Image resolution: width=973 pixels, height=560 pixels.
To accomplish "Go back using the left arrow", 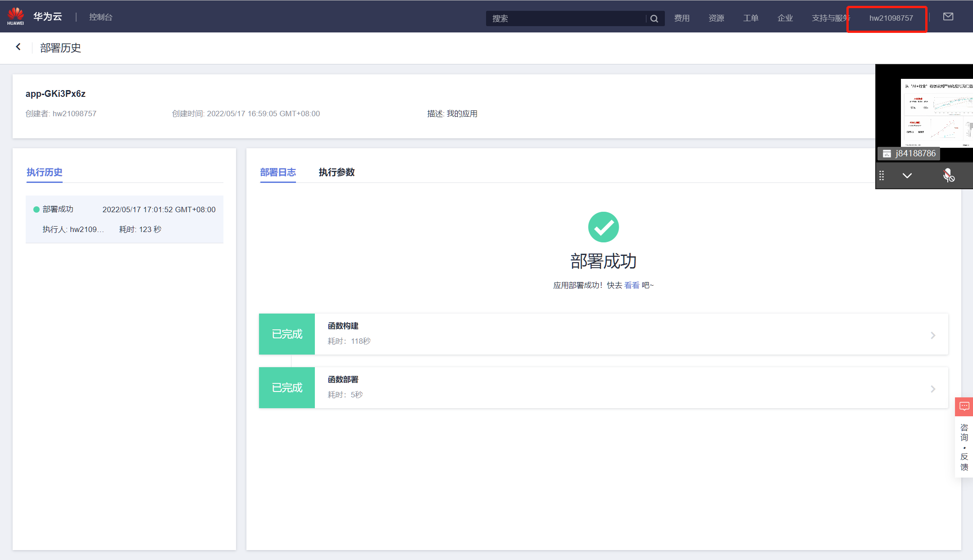I will [x=18, y=47].
